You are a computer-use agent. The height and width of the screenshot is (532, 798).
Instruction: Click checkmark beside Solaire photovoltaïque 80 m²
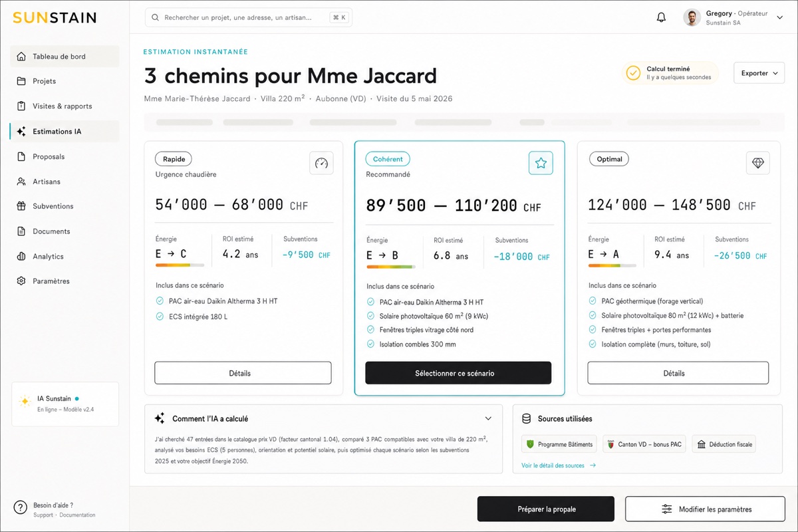coord(593,316)
